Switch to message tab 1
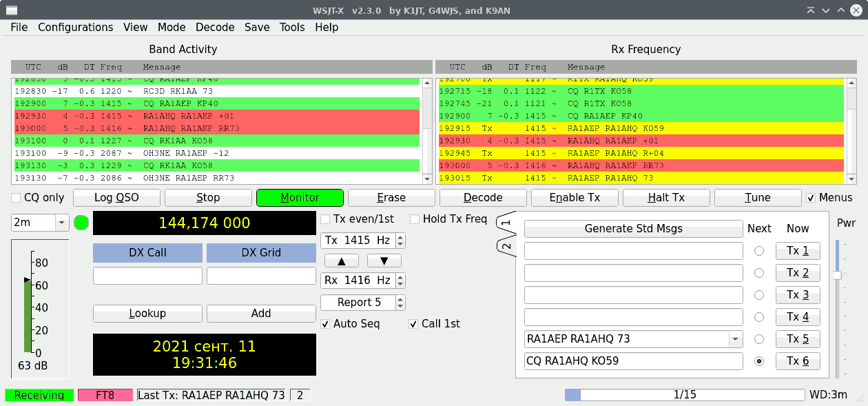Viewport: 868px width, 406px height. (506, 223)
